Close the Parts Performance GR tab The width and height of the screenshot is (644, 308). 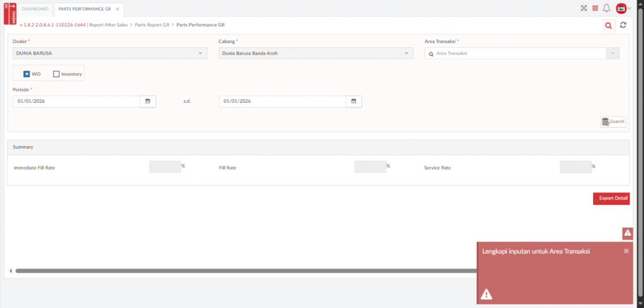pyautogui.click(x=118, y=9)
